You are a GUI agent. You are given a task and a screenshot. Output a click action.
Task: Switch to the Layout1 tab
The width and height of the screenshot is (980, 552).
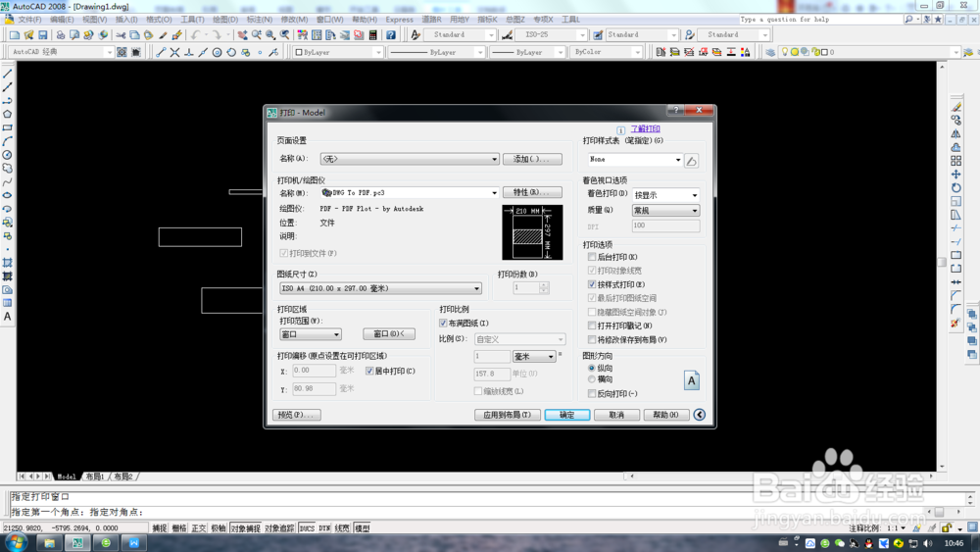coord(94,477)
